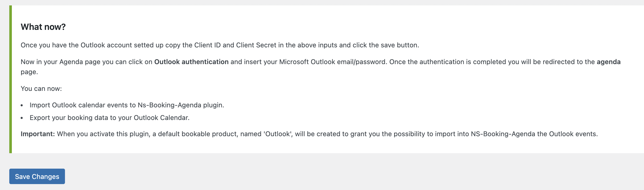This screenshot has width=644, height=190.
Task: Click the bold 'Outlook authentication' text
Action: [191, 62]
